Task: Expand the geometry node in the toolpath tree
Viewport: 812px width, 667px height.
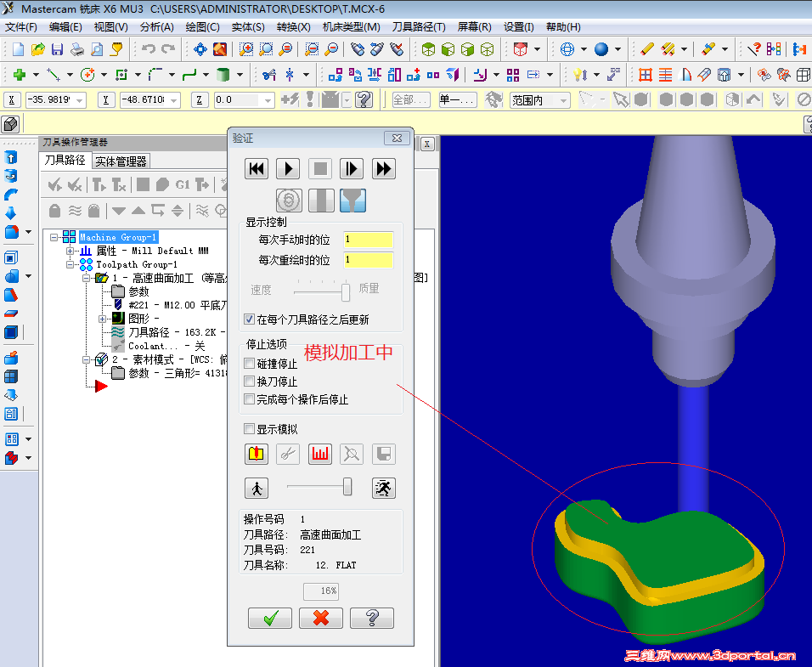Action: [102, 319]
